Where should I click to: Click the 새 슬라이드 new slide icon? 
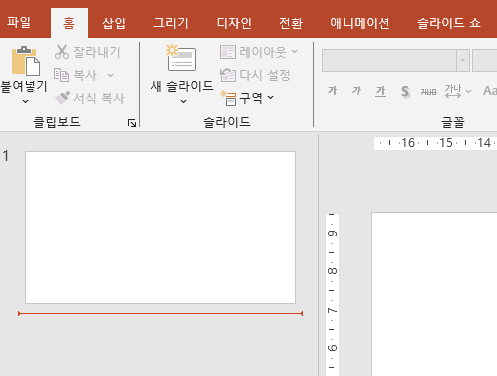(x=181, y=59)
